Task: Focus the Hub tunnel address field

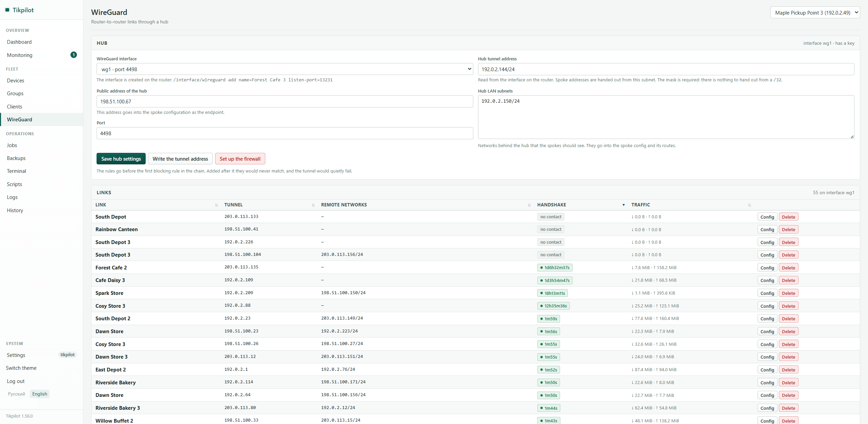Action: (666, 69)
